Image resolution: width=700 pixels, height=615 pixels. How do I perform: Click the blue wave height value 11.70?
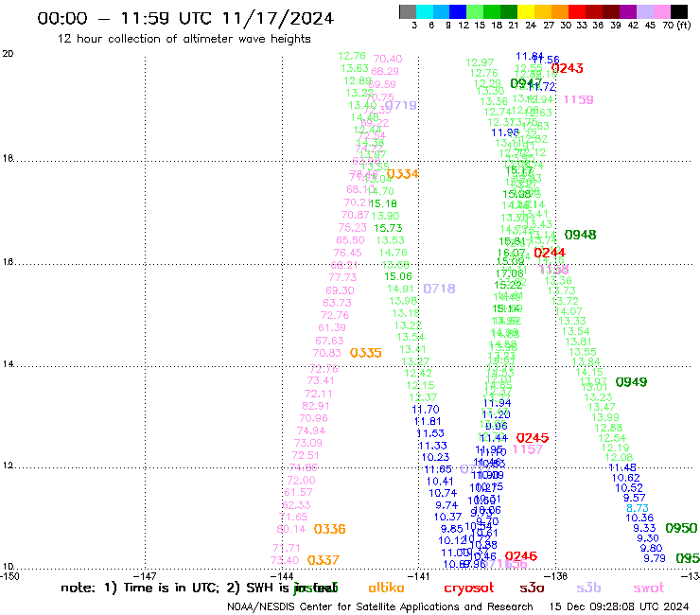tap(426, 409)
